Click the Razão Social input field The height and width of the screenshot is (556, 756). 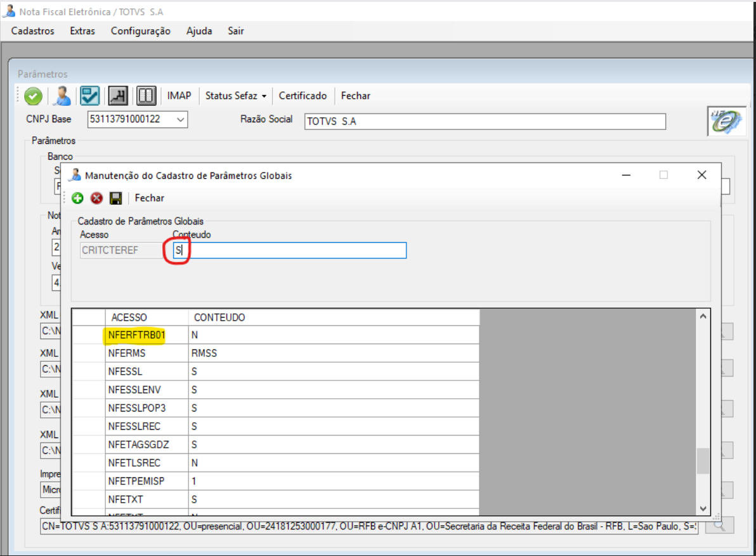pos(485,122)
